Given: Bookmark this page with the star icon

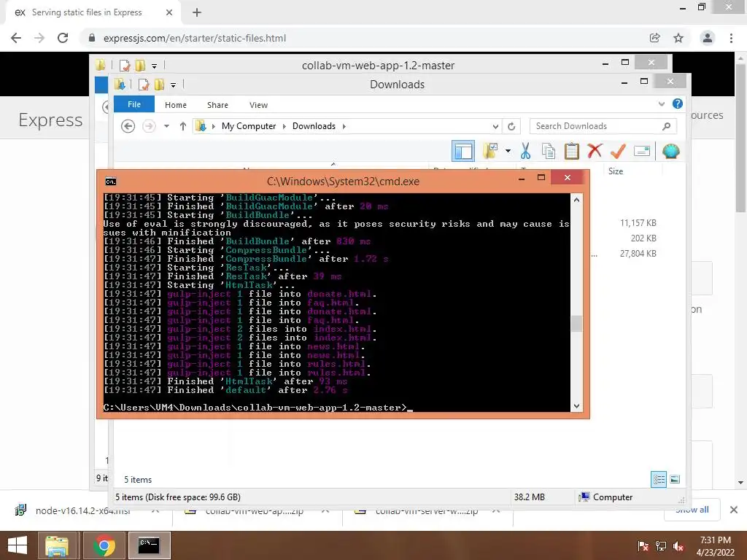Looking at the screenshot, I should click(678, 38).
